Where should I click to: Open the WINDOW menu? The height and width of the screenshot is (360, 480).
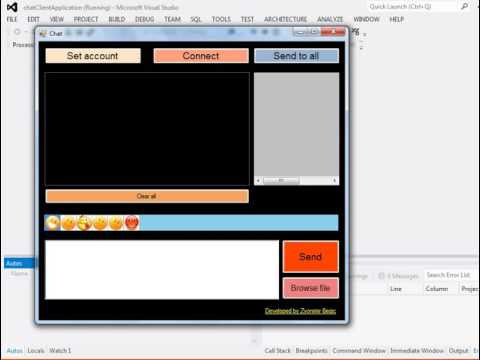pyautogui.click(x=366, y=19)
